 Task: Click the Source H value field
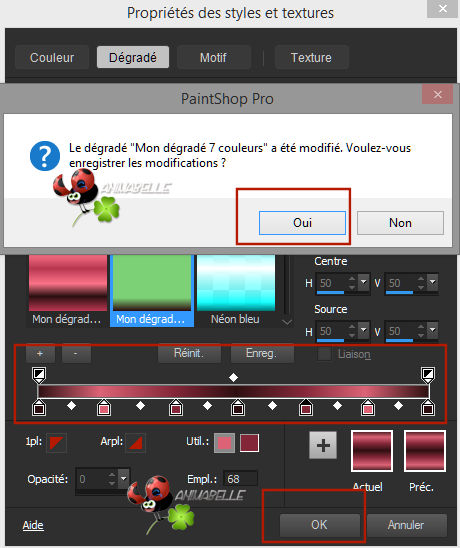332,331
